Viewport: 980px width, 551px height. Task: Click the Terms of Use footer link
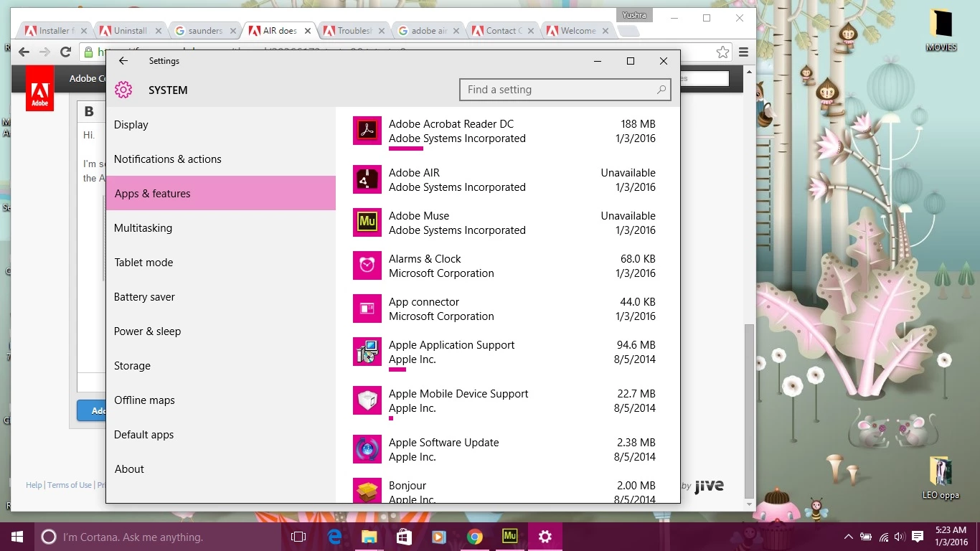(69, 485)
